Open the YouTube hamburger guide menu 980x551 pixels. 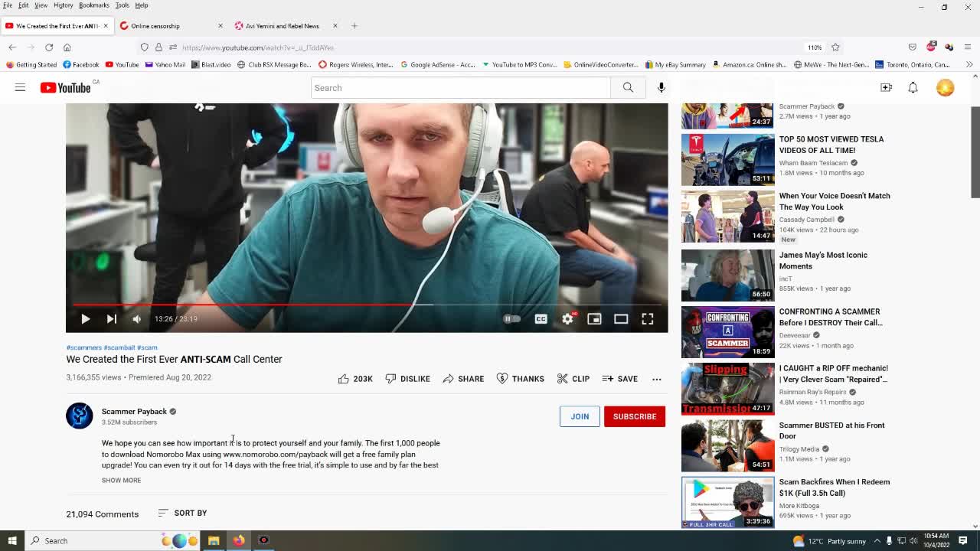click(20, 88)
